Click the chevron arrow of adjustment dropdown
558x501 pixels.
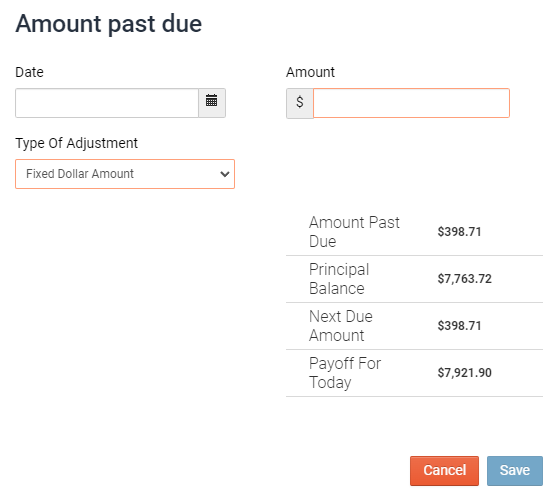(x=225, y=174)
